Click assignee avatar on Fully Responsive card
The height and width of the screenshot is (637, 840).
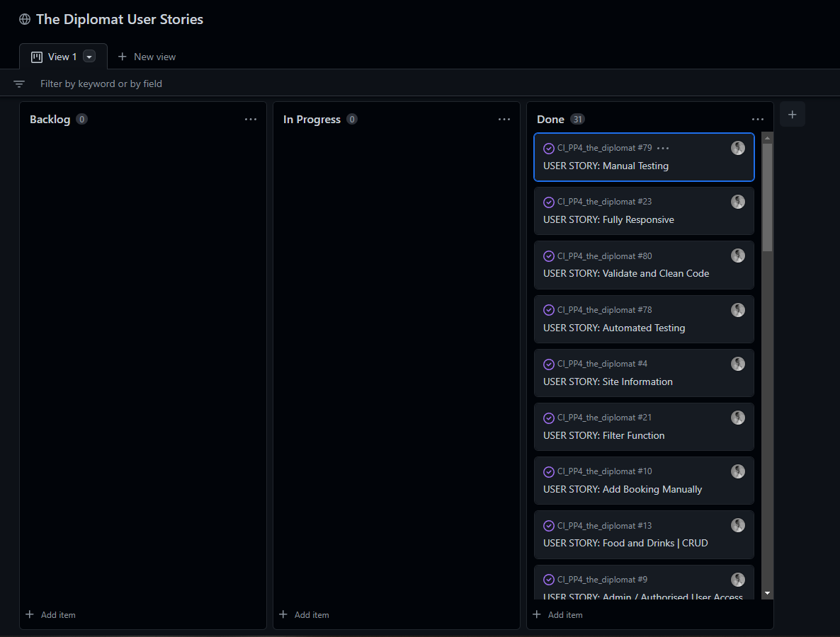click(738, 202)
